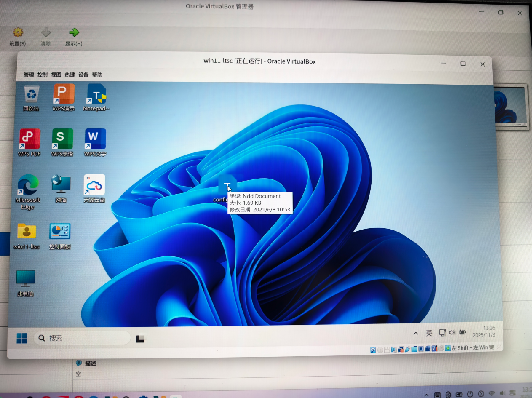Open the 控制 menu
The width and height of the screenshot is (532, 398).
coord(43,75)
